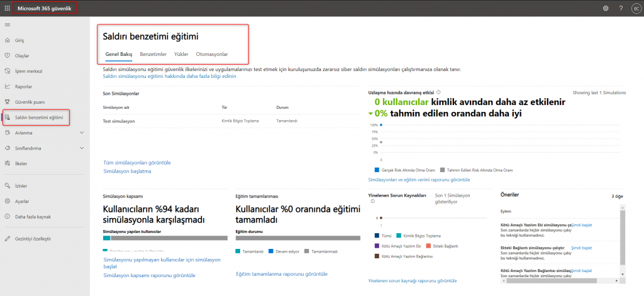Click the Tamamlandı teal legend swatch
644x296 pixels.
238,251
